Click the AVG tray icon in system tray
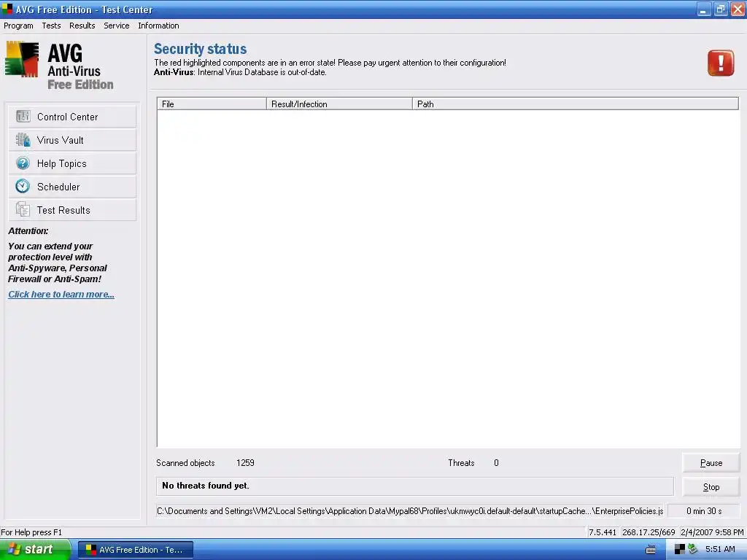This screenshot has width=747, height=560. pos(680,550)
